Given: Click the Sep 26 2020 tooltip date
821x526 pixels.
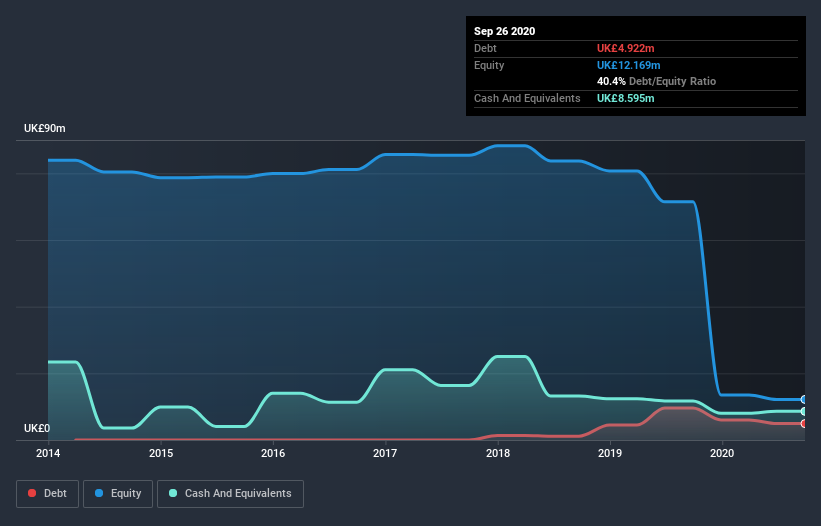Looking at the screenshot, I should coord(504,31).
